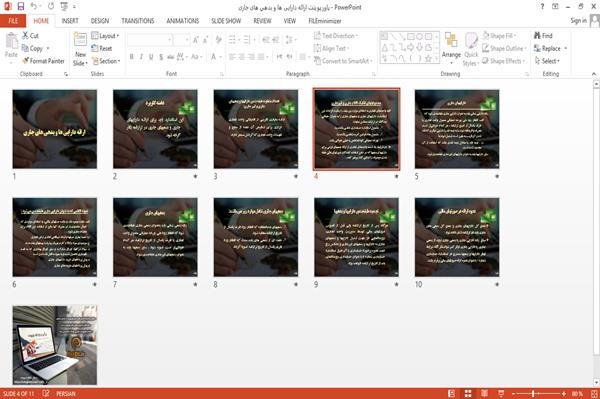Viewport: 600px width, 399px height.
Task: Click the Paste clipboard icon
Action: 11,41
